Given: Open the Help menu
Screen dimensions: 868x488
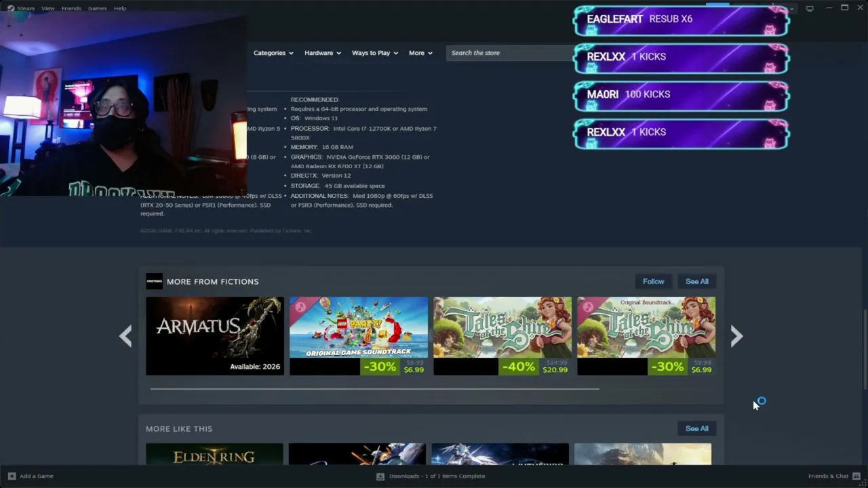Looking at the screenshot, I should [x=120, y=8].
